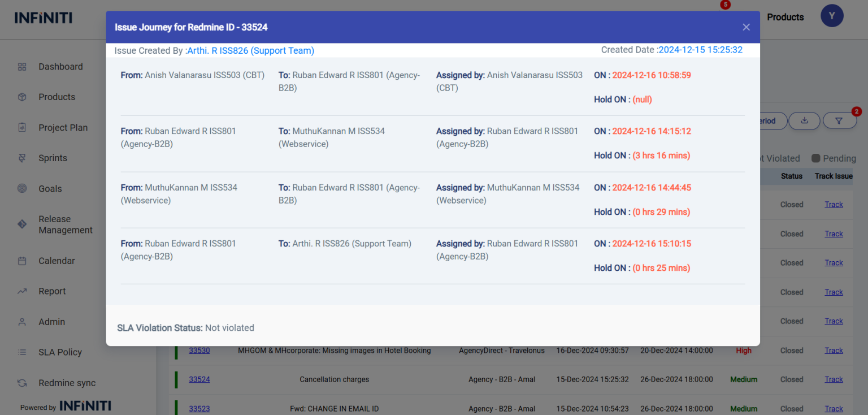Click the Release Management icon
Viewport: 868px width, 415px height.
[x=22, y=224]
